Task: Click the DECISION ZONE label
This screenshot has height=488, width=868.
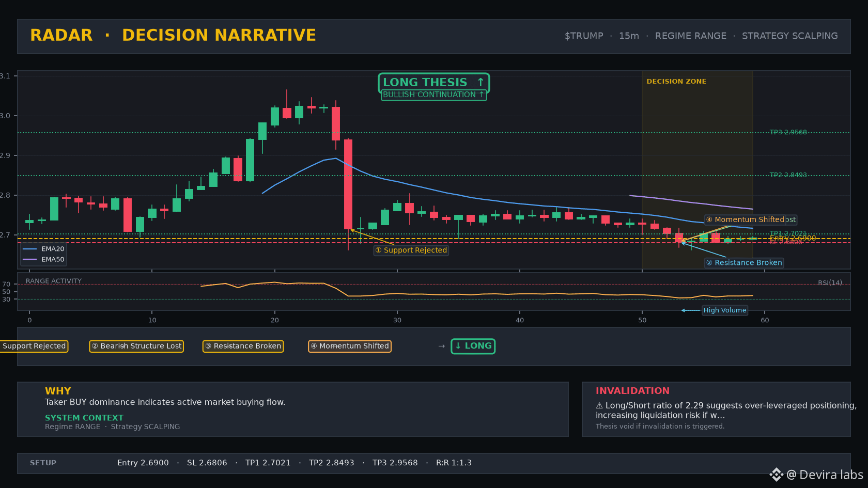Action: [676, 82]
